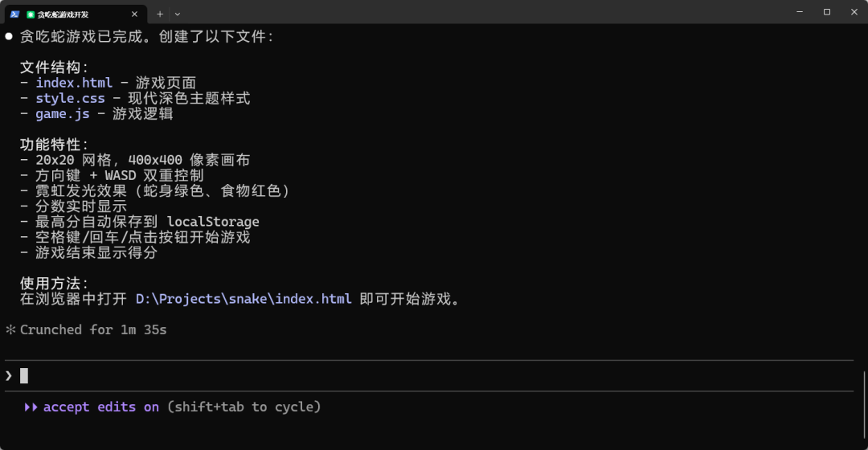Maximize the terminal window
The width and height of the screenshot is (868, 450).
(826, 12)
